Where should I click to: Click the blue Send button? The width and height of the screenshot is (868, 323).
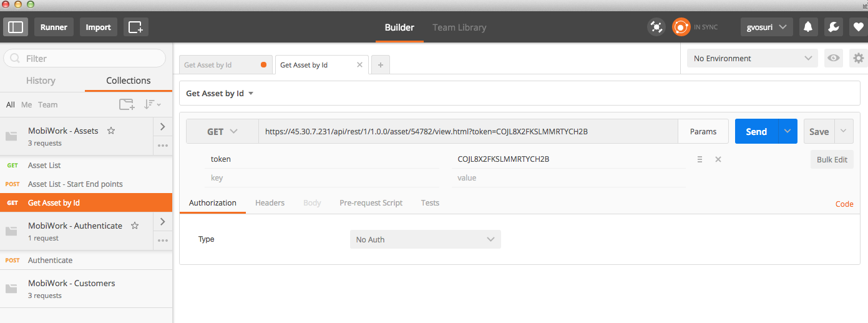coord(756,131)
